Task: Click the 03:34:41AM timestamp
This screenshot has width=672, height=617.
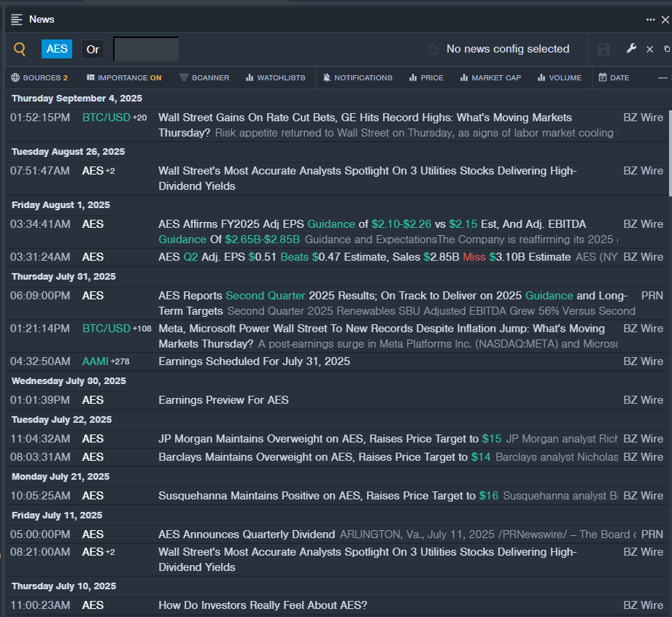Action: pos(40,224)
